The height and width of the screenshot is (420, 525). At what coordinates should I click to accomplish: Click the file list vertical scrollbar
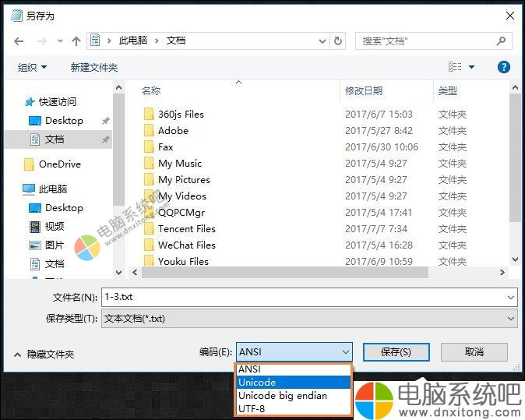515,157
